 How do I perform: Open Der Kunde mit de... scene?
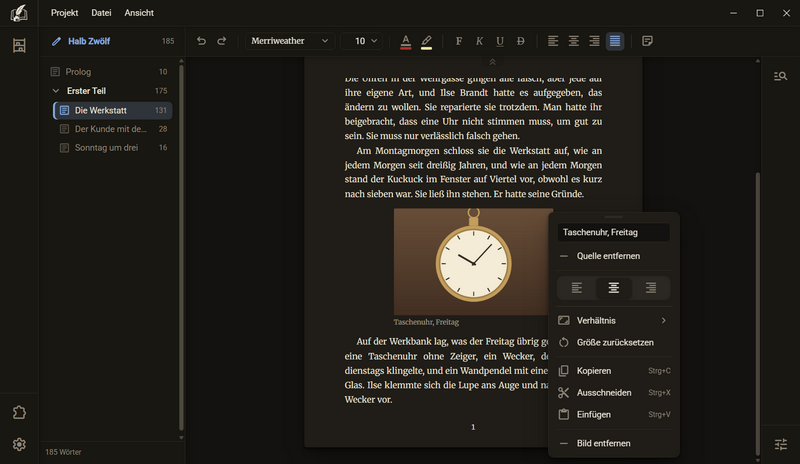point(113,129)
